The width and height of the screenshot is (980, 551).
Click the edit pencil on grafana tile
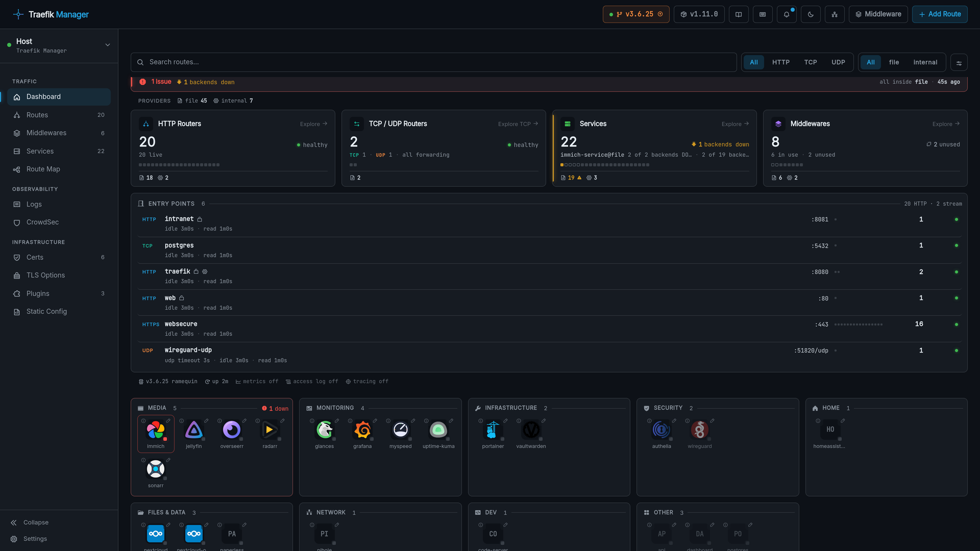point(375,421)
